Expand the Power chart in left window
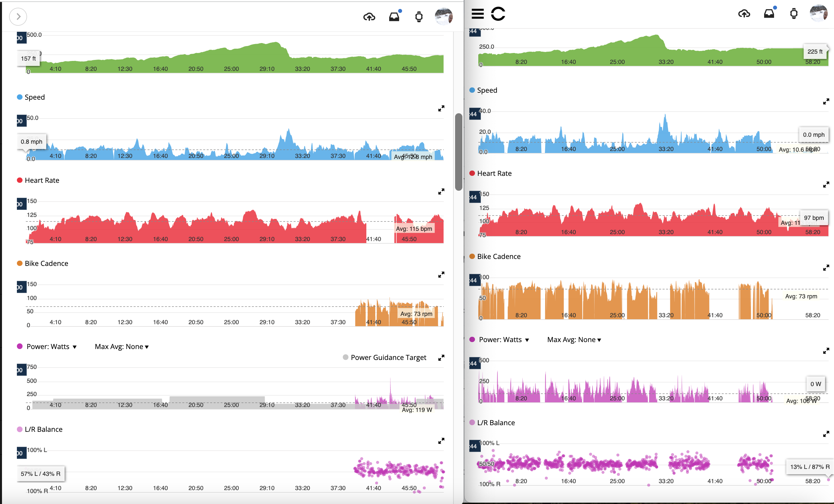The width and height of the screenshot is (834, 504). [441, 358]
